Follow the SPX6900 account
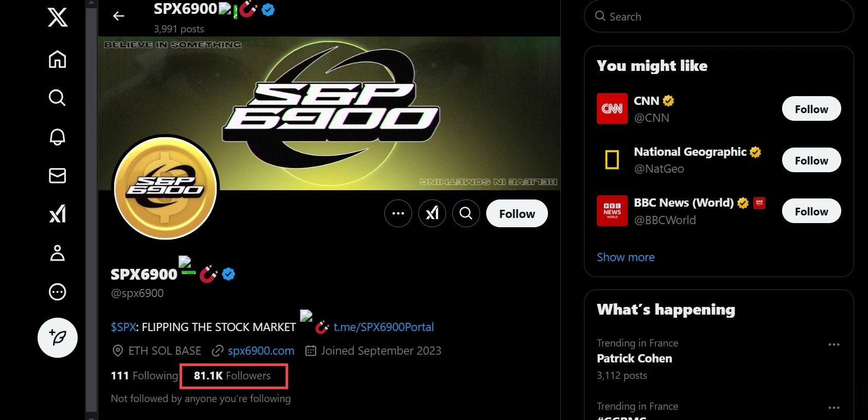 [x=517, y=213]
